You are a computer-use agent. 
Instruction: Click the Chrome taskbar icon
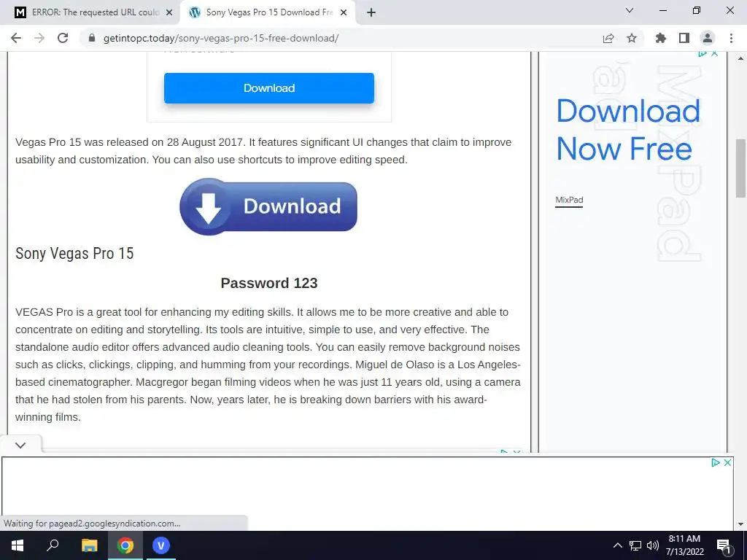(125, 545)
